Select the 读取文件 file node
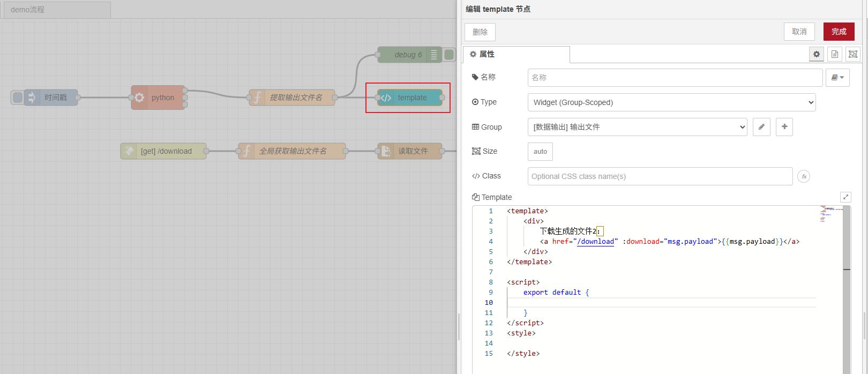 [x=410, y=151]
